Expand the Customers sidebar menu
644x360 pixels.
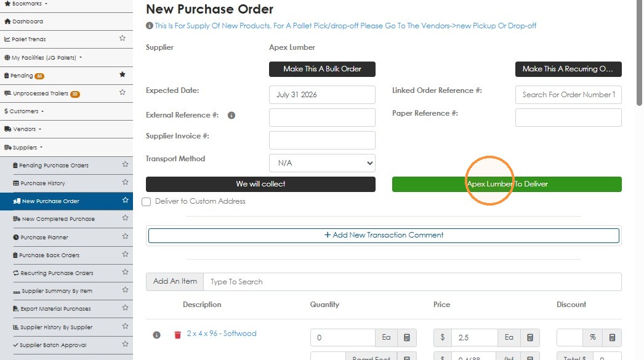pyautogui.click(x=24, y=111)
